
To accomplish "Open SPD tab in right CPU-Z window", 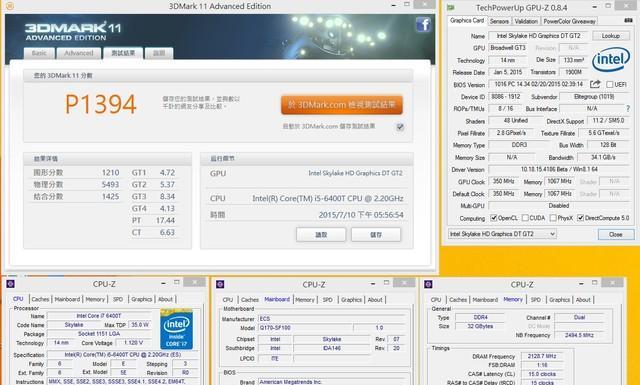I will 536,300.
